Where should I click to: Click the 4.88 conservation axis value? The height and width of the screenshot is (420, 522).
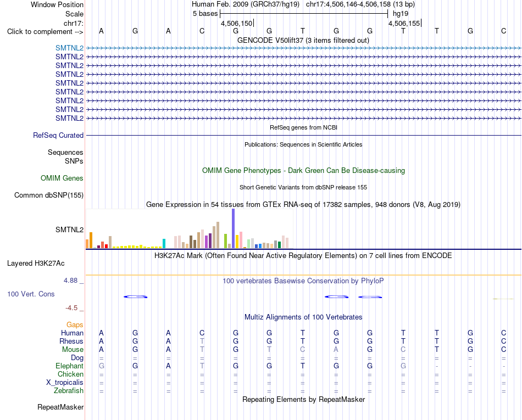tap(70, 281)
